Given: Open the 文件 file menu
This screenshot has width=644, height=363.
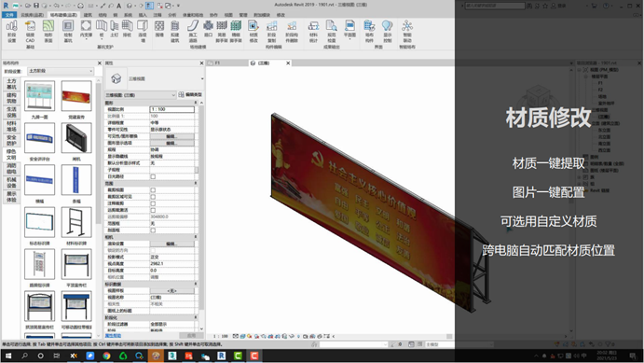Looking at the screenshot, I should pos(9,15).
